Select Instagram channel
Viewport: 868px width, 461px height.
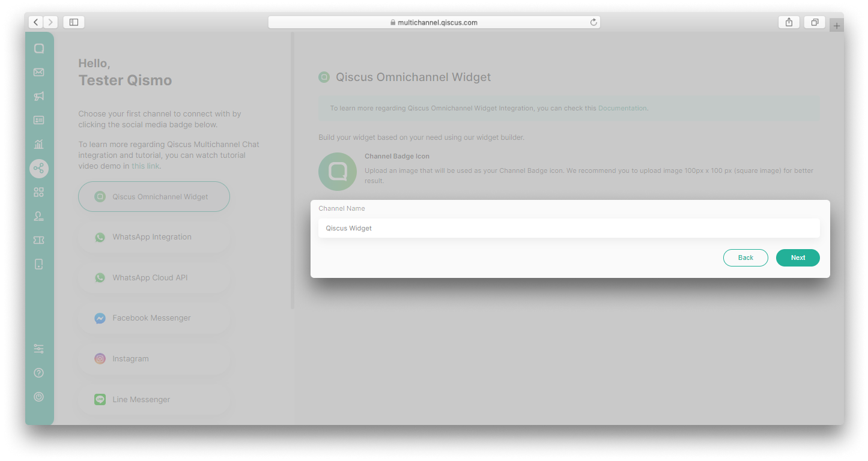[x=154, y=359]
